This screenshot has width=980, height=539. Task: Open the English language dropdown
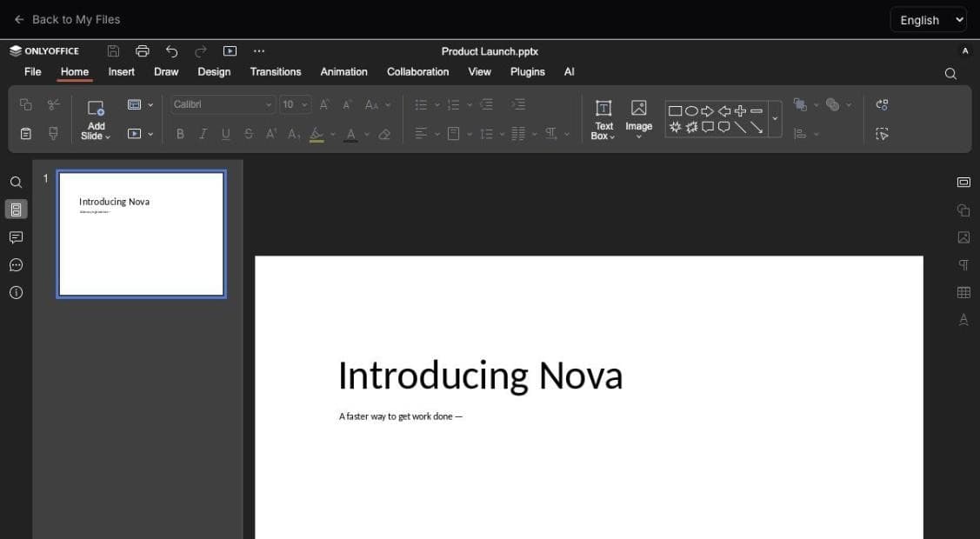click(x=929, y=20)
